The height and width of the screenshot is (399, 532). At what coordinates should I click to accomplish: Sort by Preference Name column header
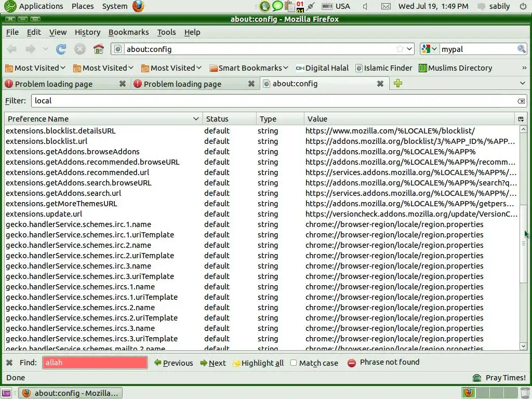click(103, 119)
